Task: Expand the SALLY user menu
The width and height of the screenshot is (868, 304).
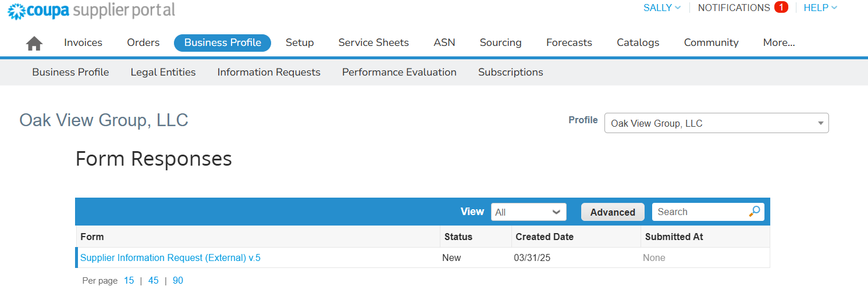Action: (x=662, y=8)
